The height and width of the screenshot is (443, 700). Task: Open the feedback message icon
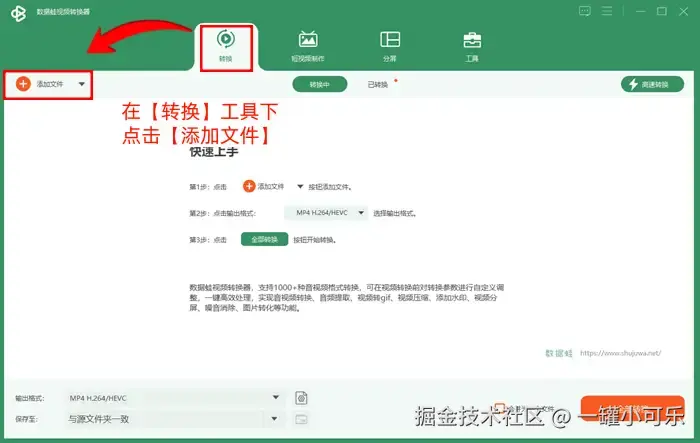click(x=584, y=11)
